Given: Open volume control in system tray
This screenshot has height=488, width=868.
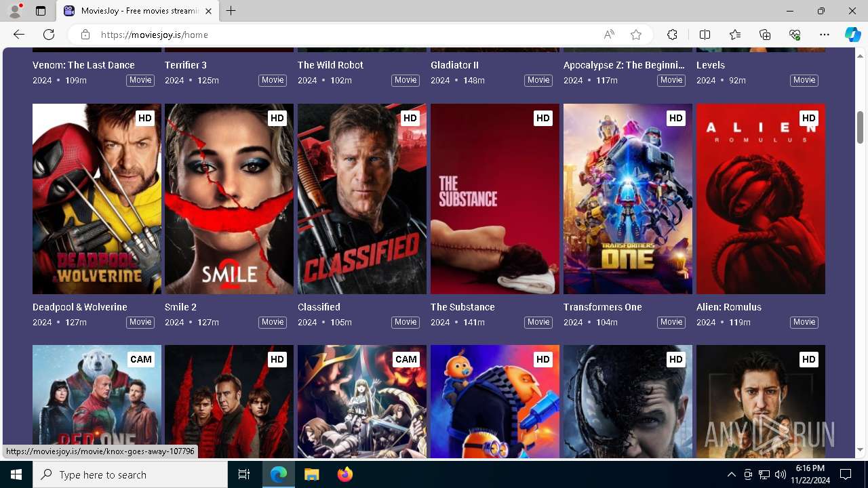Looking at the screenshot, I should [x=780, y=474].
